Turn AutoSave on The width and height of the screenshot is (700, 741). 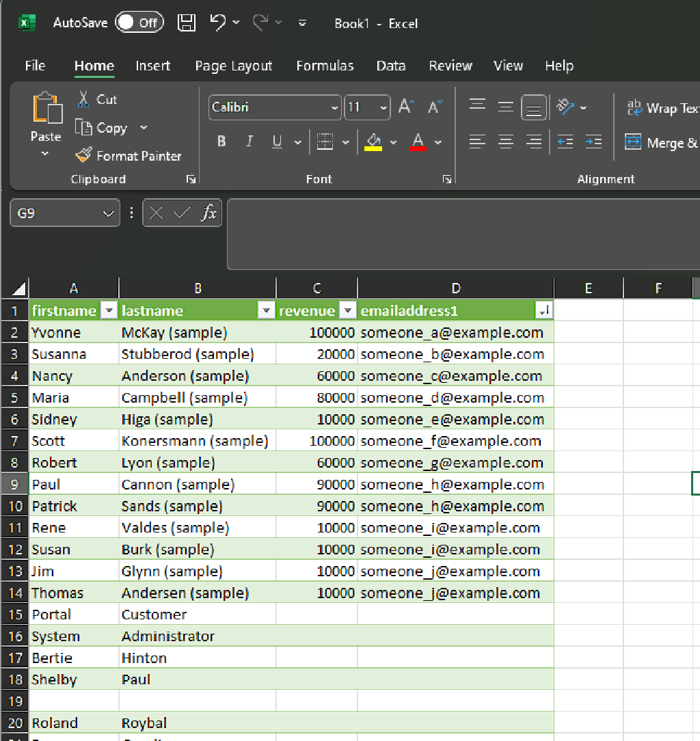pyautogui.click(x=139, y=21)
